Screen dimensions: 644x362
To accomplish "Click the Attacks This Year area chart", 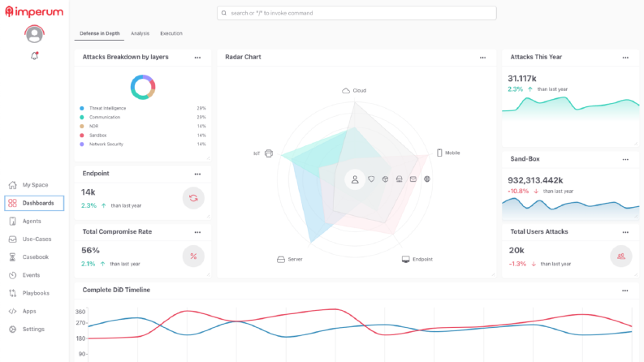I will pos(570,108).
